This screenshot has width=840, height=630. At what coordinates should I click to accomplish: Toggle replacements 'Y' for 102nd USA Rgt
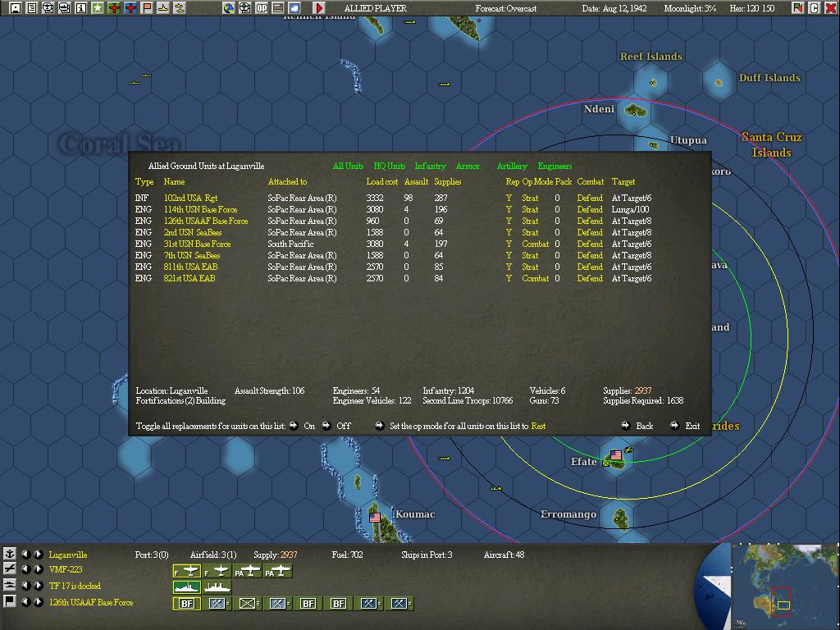[509, 198]
